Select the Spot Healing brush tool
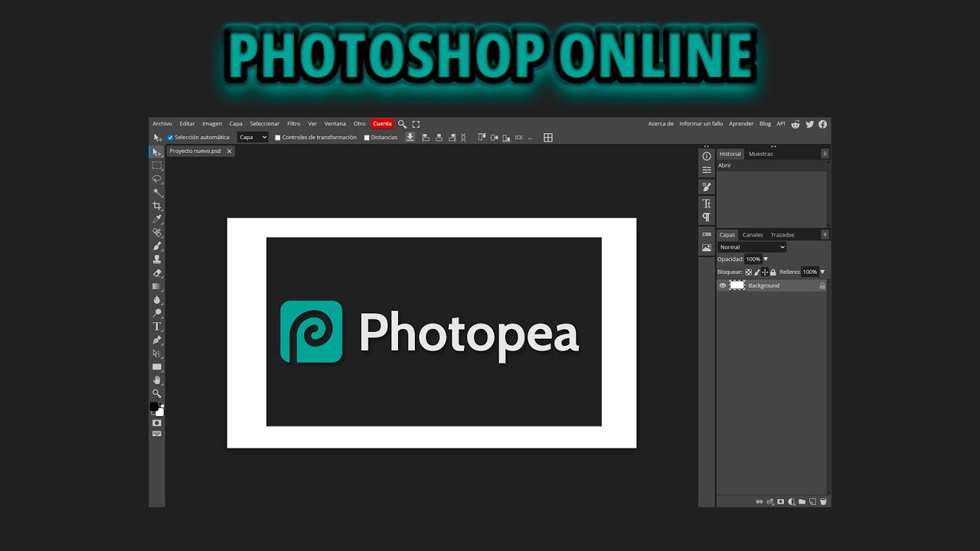980x551 pixels. point(157,233)
